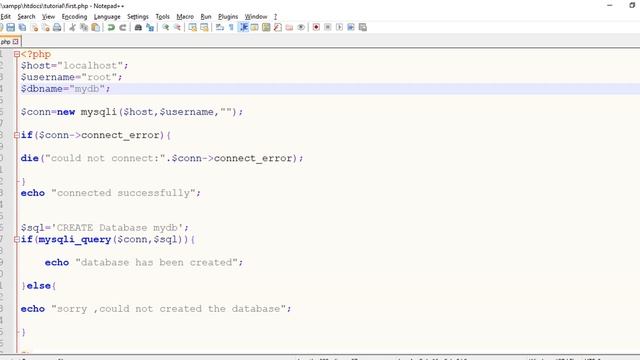The width and height of the screenshot is (640, 360).
Task: Click the macro Playback icon
Action: click(x=339, y=27)
